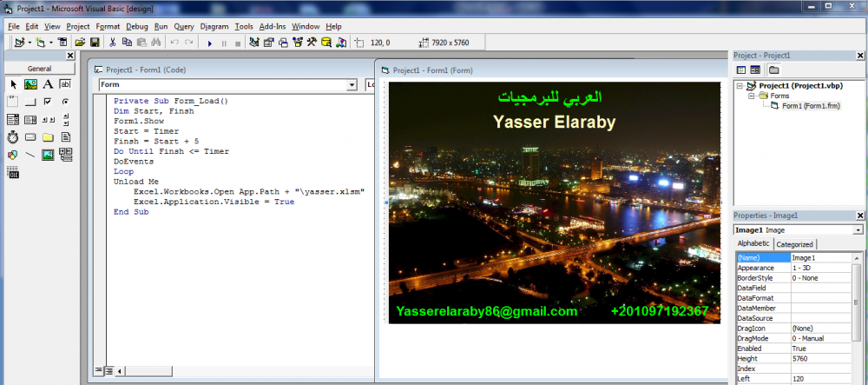Choose the CommandButton control tool
Image resolution: width=868 pixels, height=385 pixels.
tap(30, 102)
